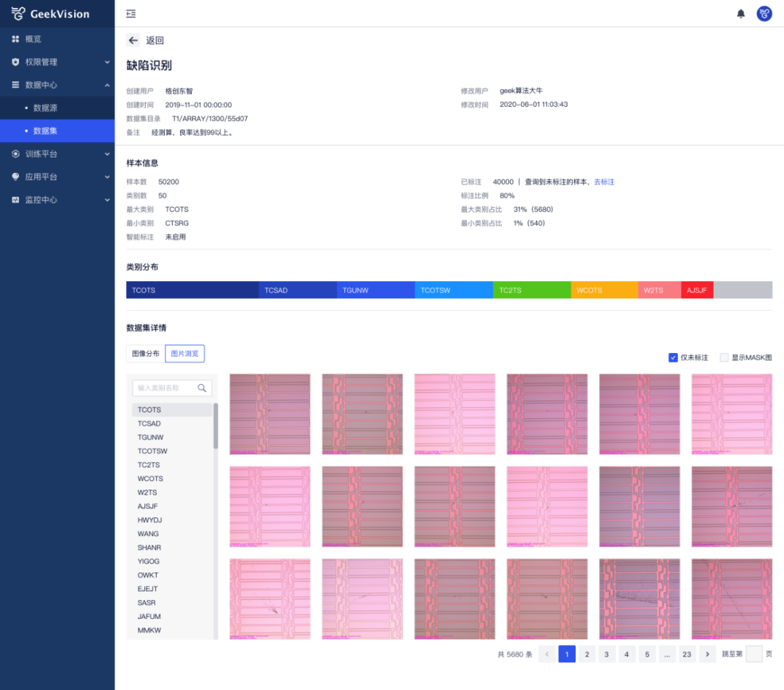The width and height of the screenshot is (784, 690).
Task: Switch to the 图像分布 tab
Action: coord(145,354)
